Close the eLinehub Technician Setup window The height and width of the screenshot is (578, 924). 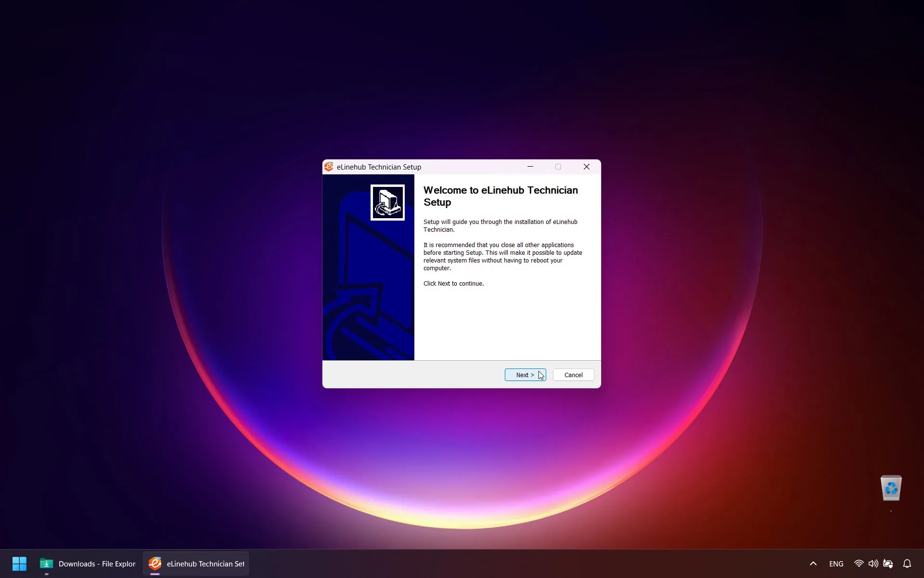(x=587, y=167)
